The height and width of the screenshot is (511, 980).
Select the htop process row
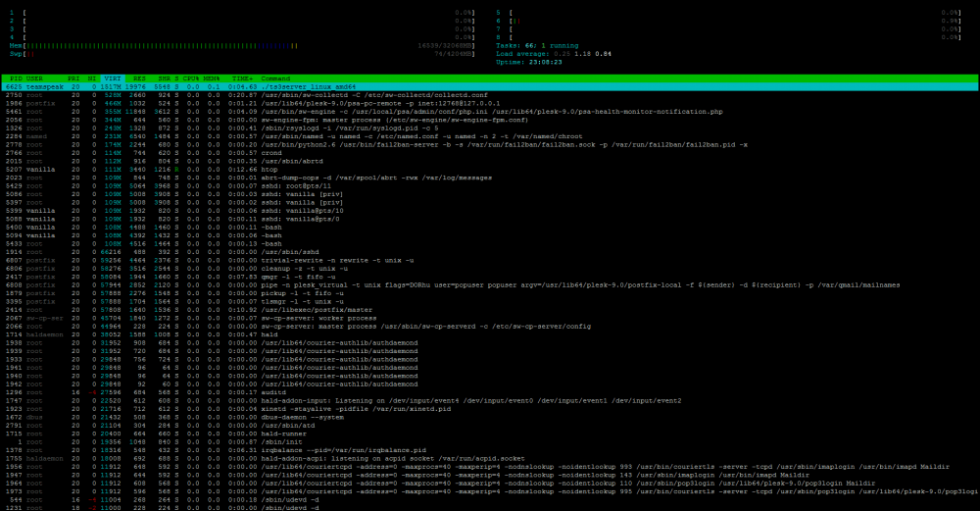pos(490,170)
